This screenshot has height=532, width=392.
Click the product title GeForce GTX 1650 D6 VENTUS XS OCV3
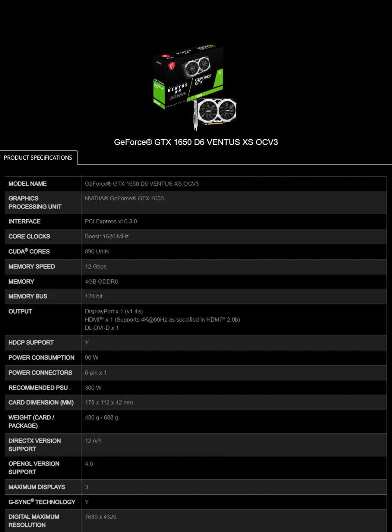tap(196, 142)
